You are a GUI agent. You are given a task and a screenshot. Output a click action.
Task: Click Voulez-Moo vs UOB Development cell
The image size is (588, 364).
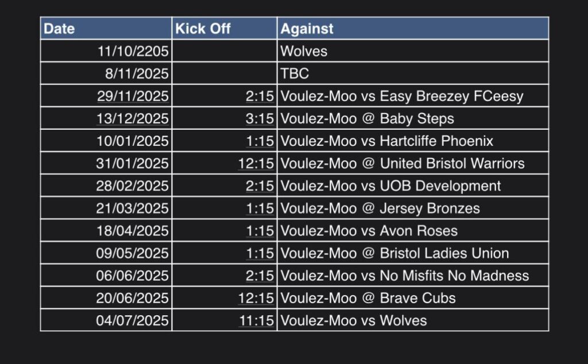(390, 185)
